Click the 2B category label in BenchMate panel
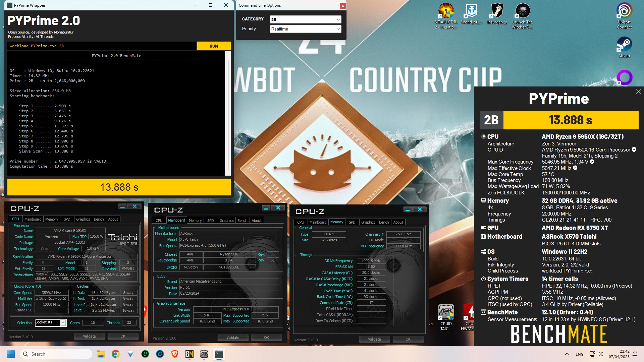Image resolution: width=644 pixels, height=362 pixels. 491,120
